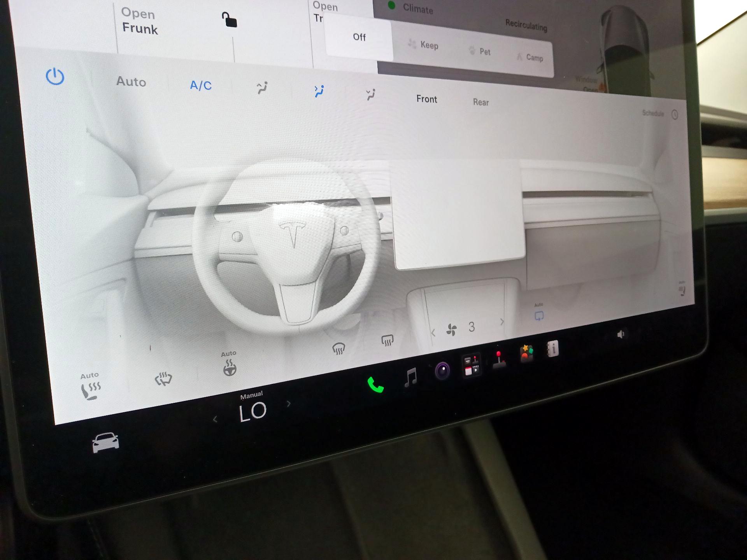This screenshot has width=747, height=560.
Task: Tap the LO temperature readout
Action: coord(253,412)
